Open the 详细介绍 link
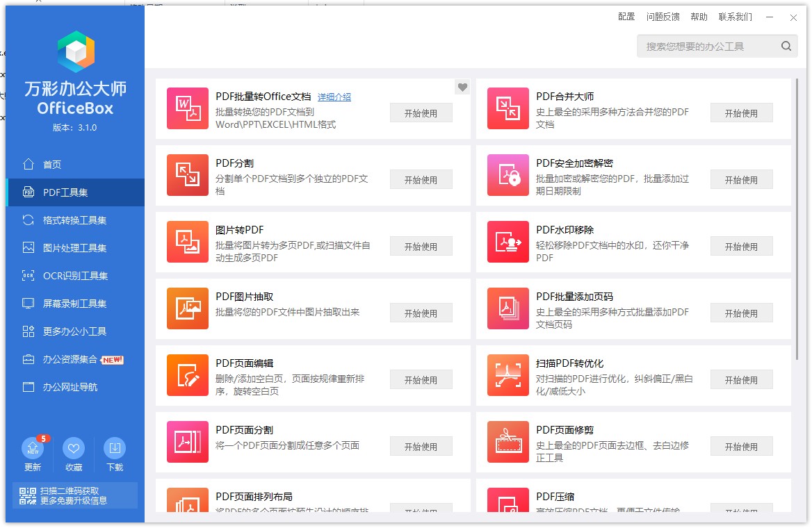Viewport: 812px width, 528px height. click(x=334, y=97)
